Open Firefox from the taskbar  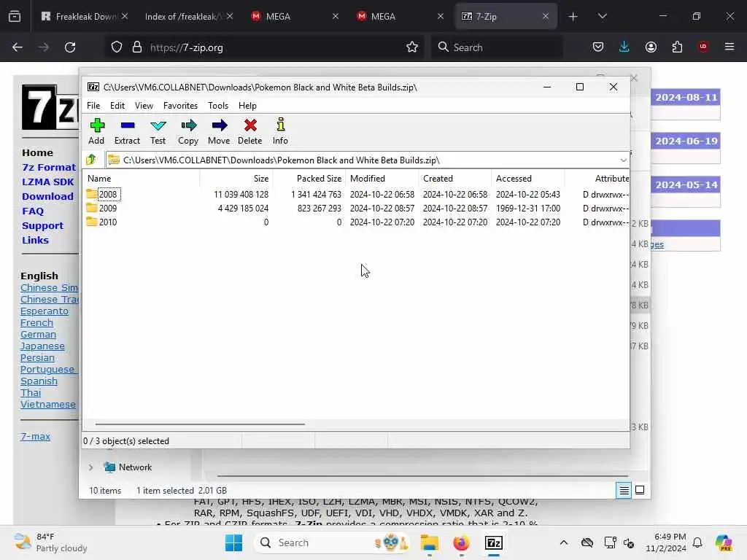(x=461, y=542)
